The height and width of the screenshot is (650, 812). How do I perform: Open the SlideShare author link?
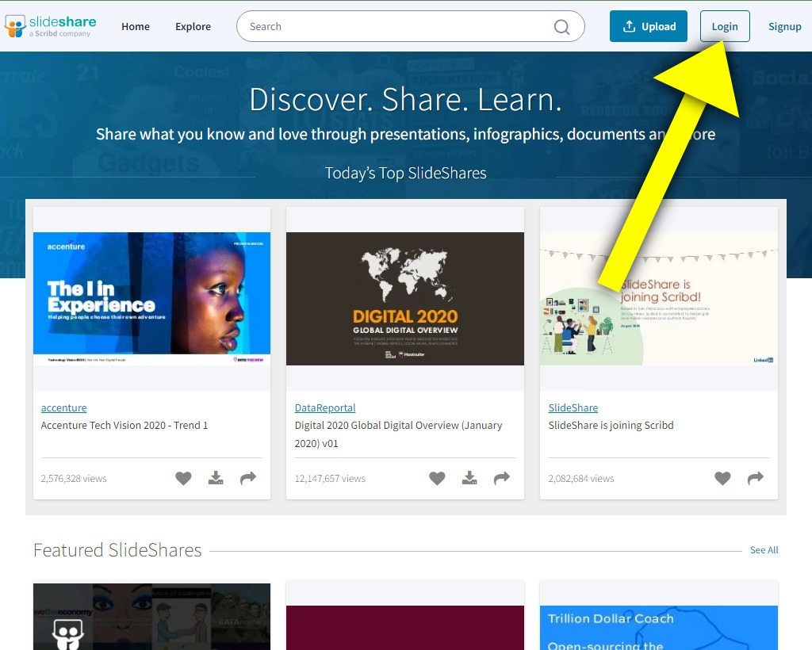tap(573, 407)
